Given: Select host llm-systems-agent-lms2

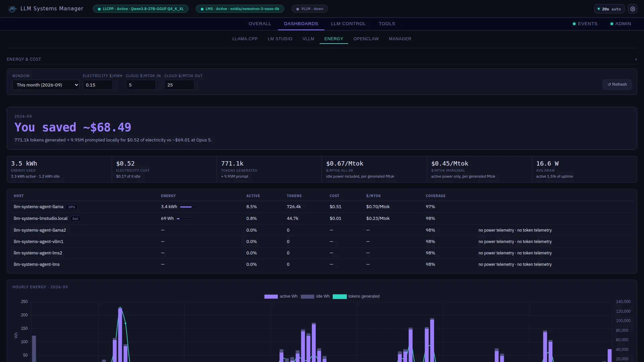Looking at the screenshot, I should 38,253.
